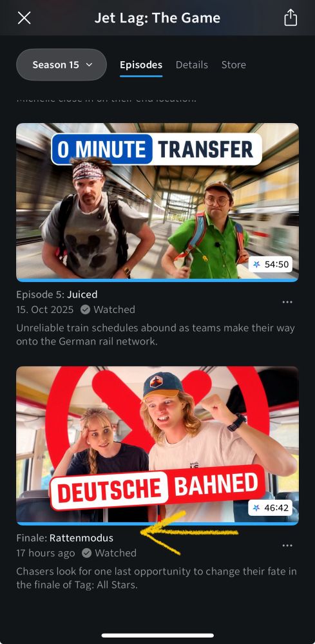Open more options for Finale Rattenmodus

click(x=287, y=546)
